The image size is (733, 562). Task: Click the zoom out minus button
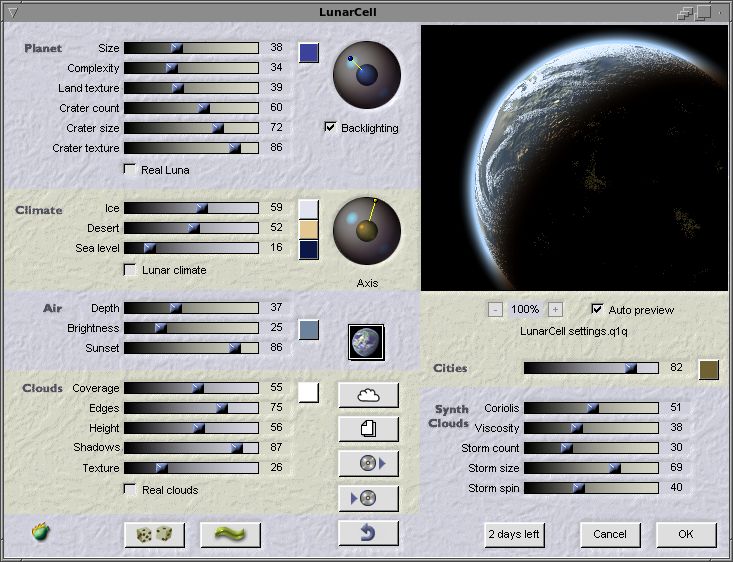click(495, 310)
